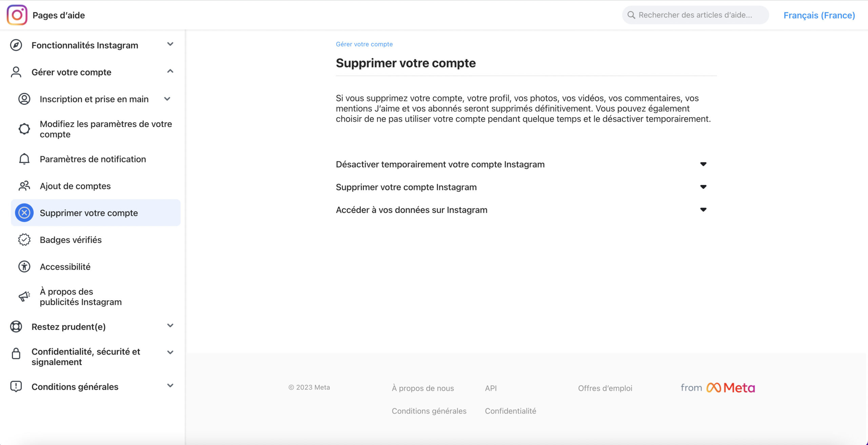
Task: Expand Fonctionnalités Instagram chevron
Action: pos(170,44)
